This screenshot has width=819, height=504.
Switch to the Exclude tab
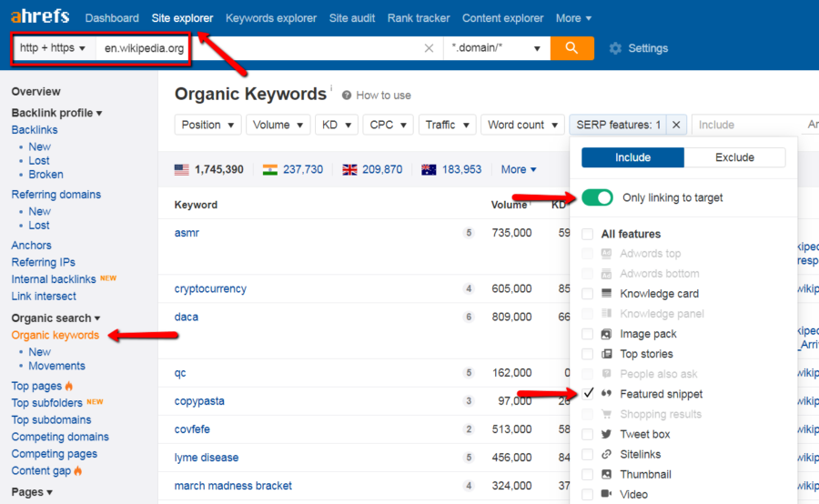click(x=734, y=157)
